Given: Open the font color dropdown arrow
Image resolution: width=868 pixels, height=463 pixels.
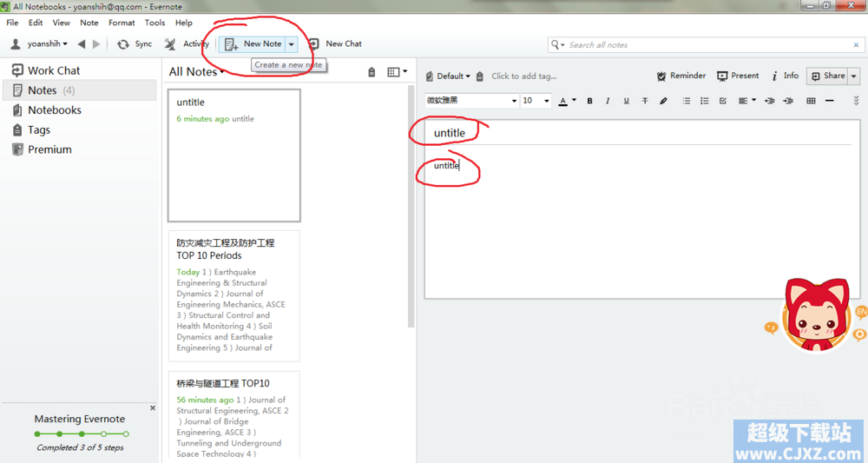Looking at the screenshot, I should tap(574, 100).
